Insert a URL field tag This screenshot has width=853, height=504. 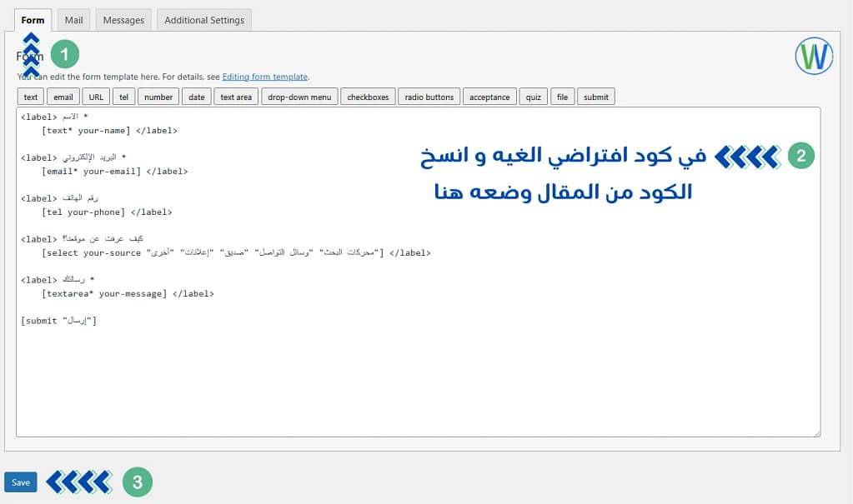[95, 96]
